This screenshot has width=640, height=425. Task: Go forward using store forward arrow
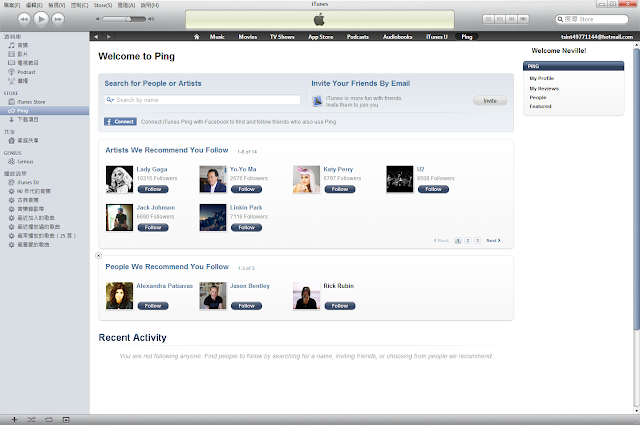(x=109, y=37)
